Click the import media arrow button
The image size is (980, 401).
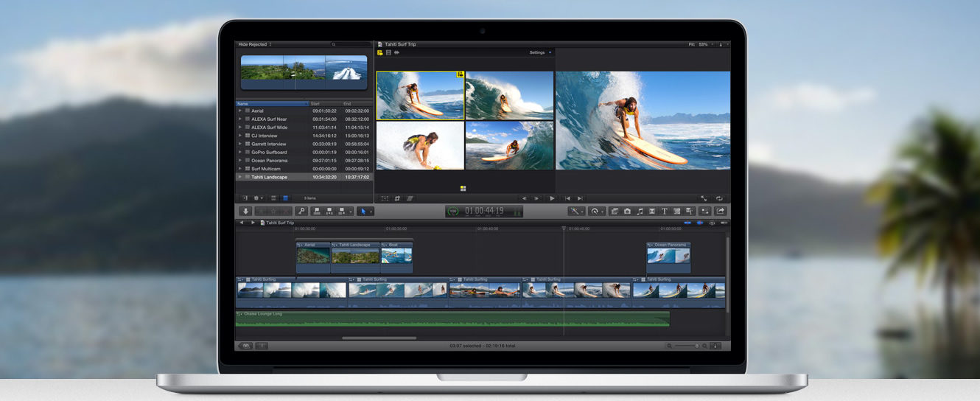coord(246,212)
